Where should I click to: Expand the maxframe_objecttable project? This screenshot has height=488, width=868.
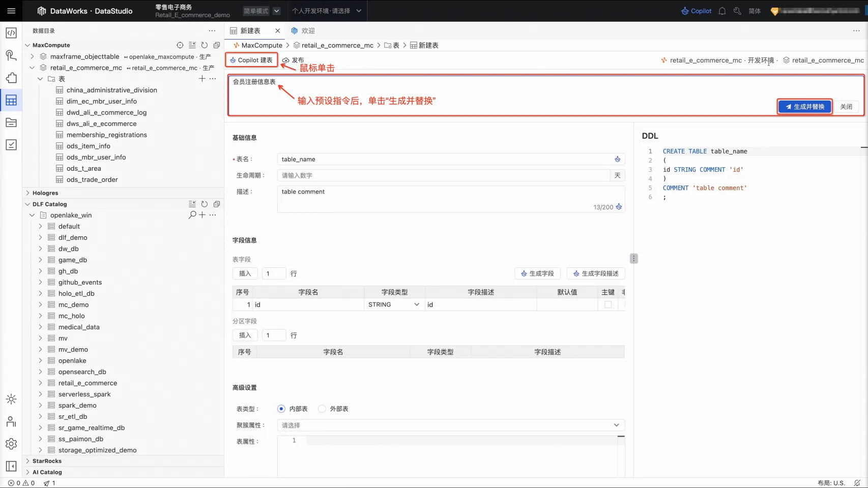(x=32, y=56)
